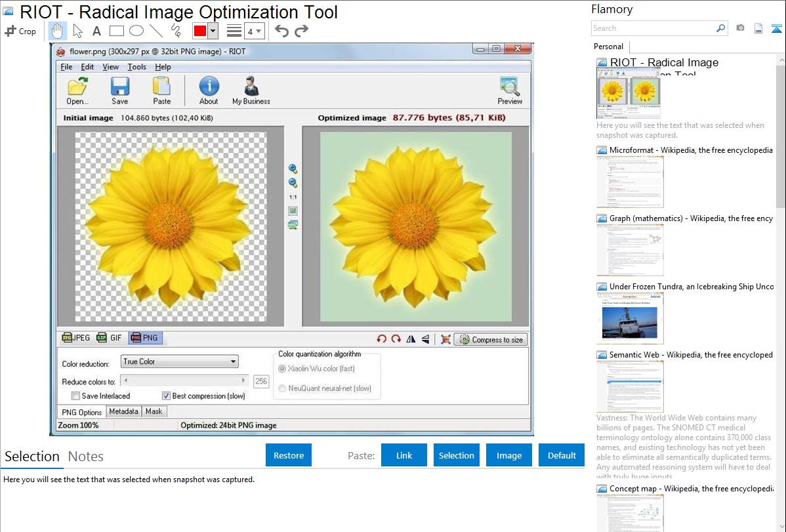Select Xiaolin Wu color (fast) radio
This screenshot has height=532, width=786.
click(282, 369)
